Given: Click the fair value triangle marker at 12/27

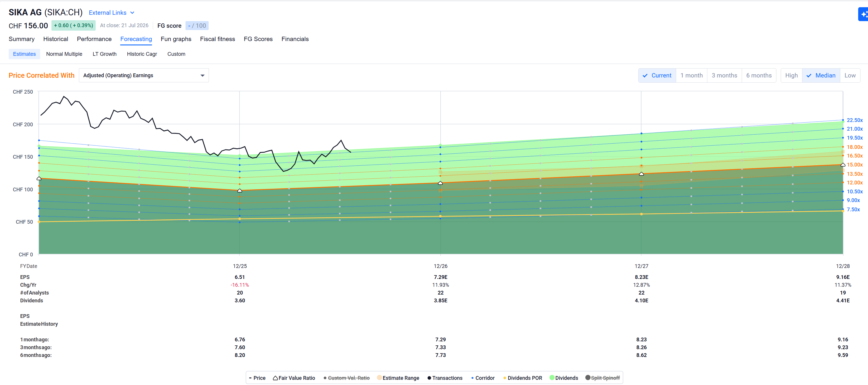Looking at the screenshot, I should pos(641,174).
